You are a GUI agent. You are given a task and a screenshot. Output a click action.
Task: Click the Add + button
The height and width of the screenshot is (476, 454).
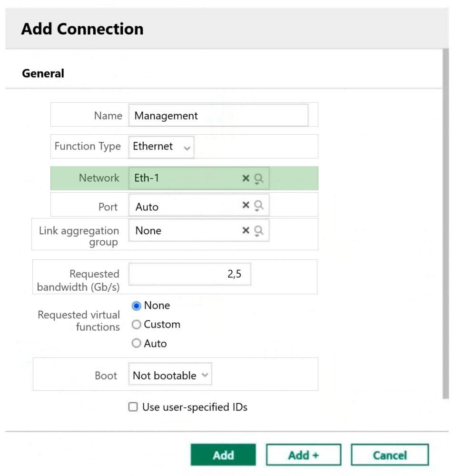pos(304,455)
